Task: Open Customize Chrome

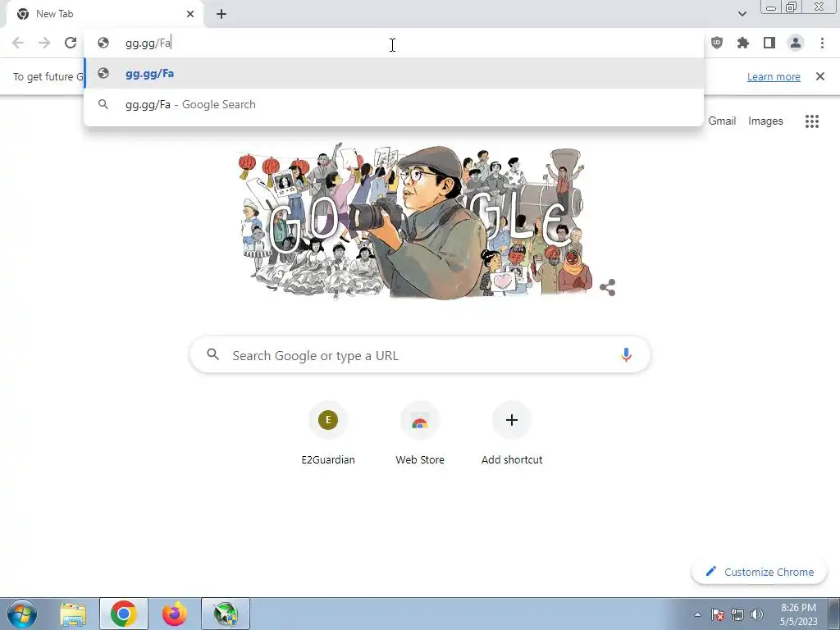Action: pyautogui.click(x=759, y=572)
